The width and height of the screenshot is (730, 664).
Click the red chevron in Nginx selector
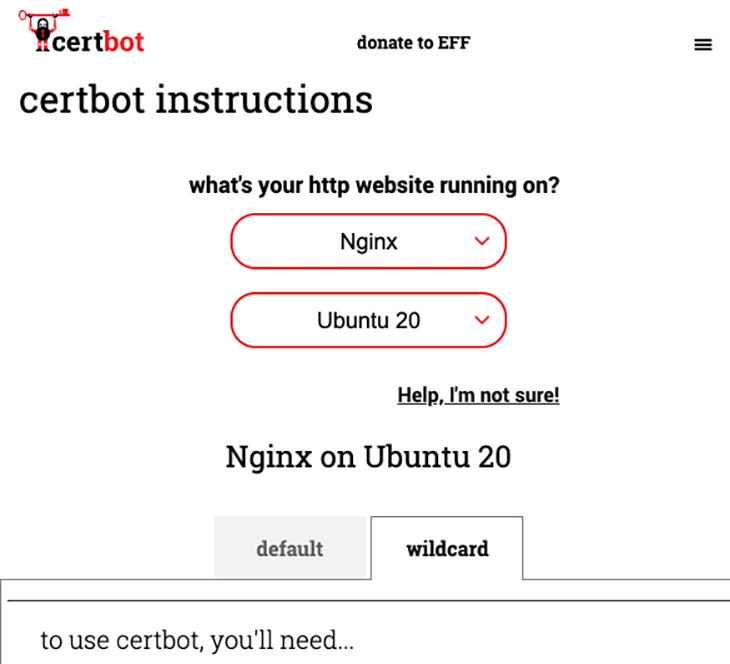point(482,241)
